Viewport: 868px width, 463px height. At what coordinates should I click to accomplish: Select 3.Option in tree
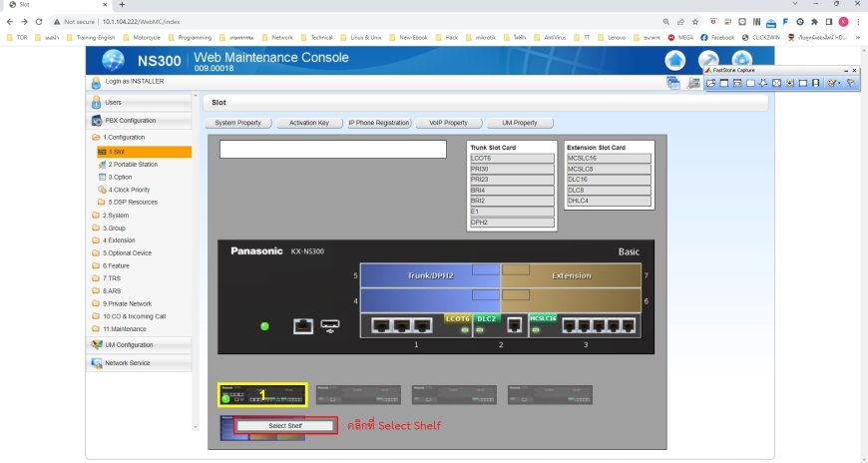(115, 178)
